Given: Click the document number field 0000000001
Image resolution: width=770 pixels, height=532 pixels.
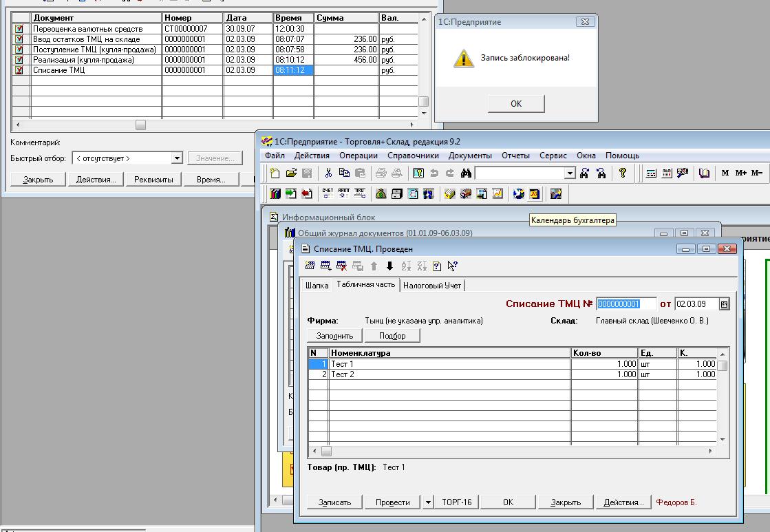Looking at the screenshot, I should point(626,304).
